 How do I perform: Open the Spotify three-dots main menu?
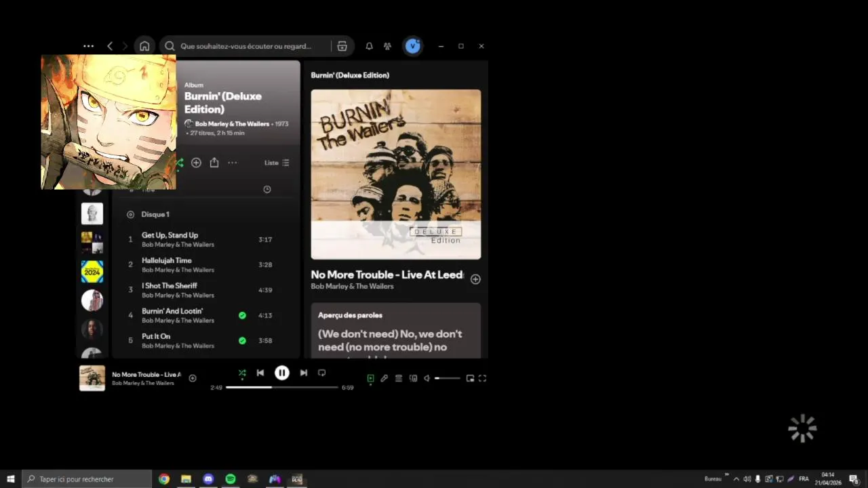(x=88, y=46)
